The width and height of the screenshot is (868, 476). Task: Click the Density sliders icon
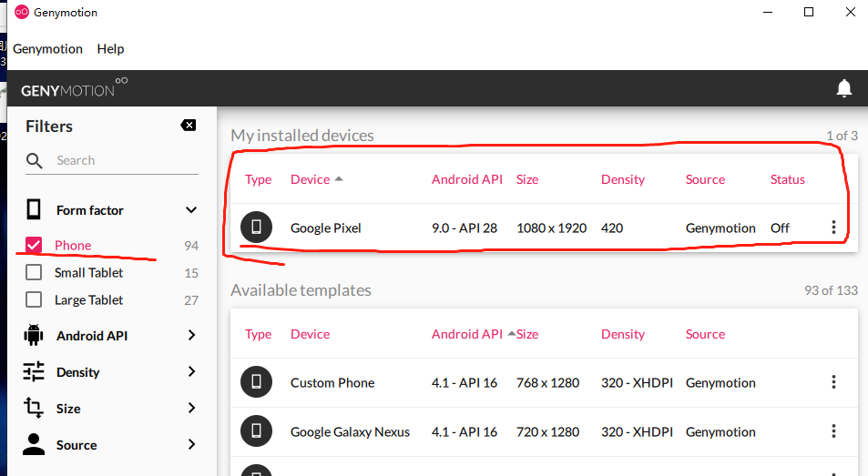point(34,371)
